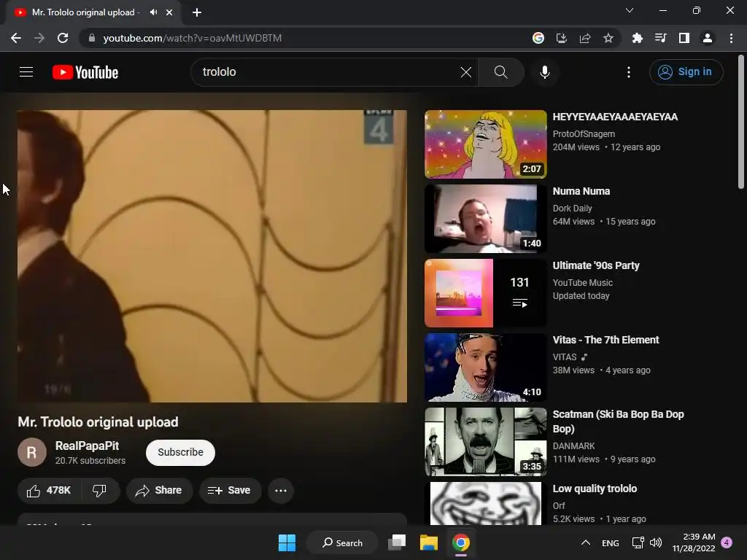
Task: Click ProtoOfSnagem channel name
Action: point(584,134)
